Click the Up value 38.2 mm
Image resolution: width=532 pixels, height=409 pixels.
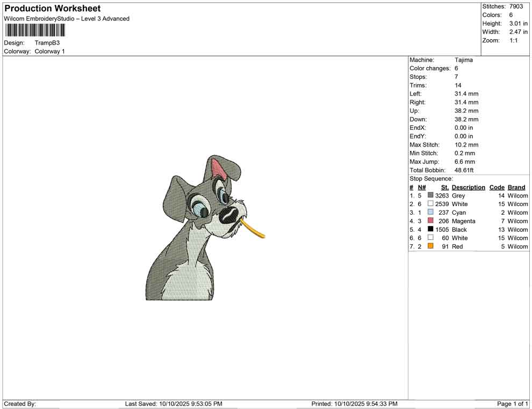(466, 111)
